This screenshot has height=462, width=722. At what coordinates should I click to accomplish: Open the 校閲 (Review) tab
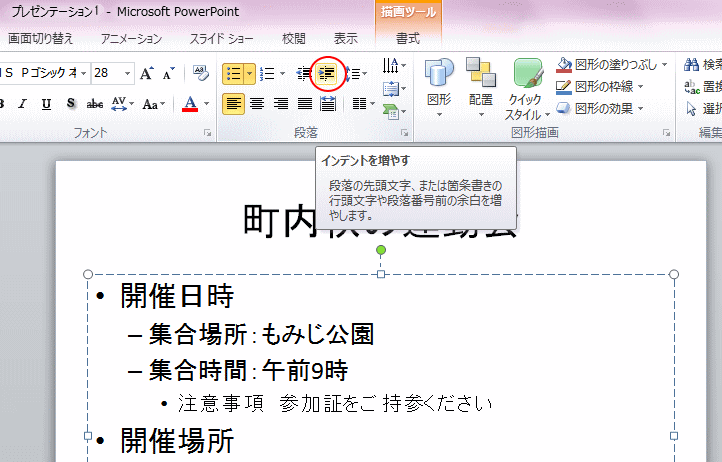point(294,38)
